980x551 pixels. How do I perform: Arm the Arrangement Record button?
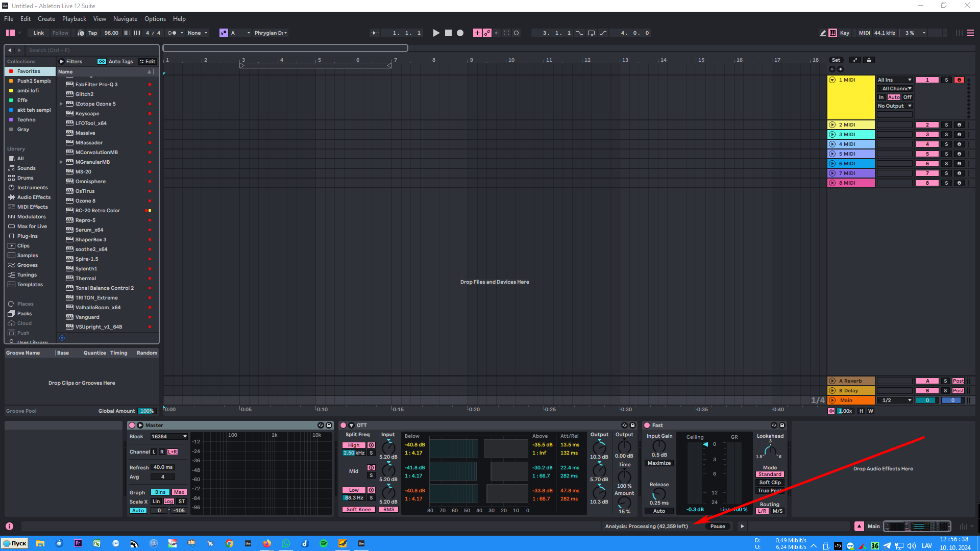(460, 33)
